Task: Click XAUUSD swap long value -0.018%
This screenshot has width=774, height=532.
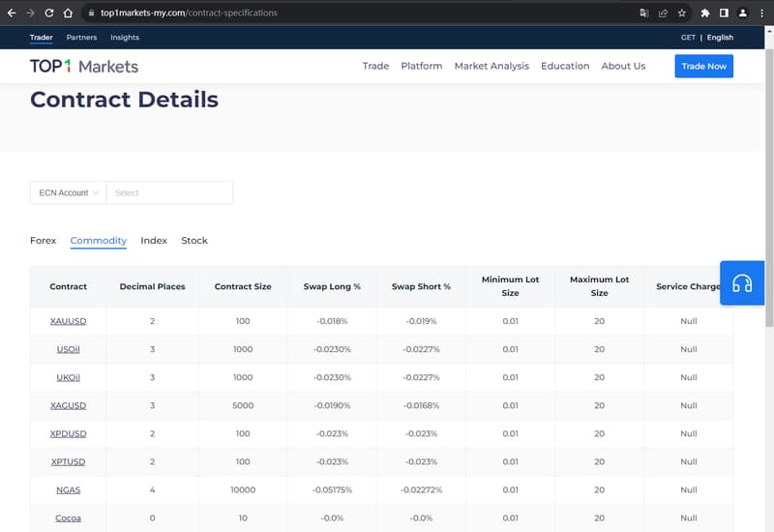Action: click(x=332, y=321)
